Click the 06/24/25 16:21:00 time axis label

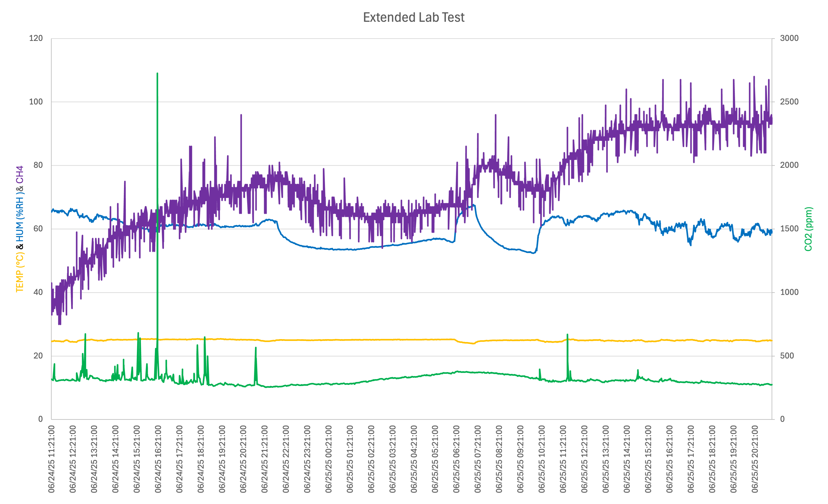pyautogui.click(x=158, y=459)
